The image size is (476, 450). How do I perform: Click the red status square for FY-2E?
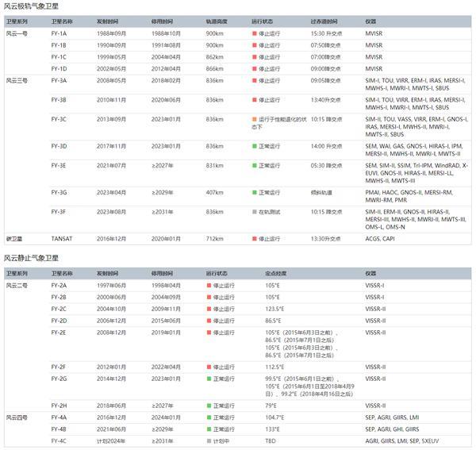click(208, 333)
